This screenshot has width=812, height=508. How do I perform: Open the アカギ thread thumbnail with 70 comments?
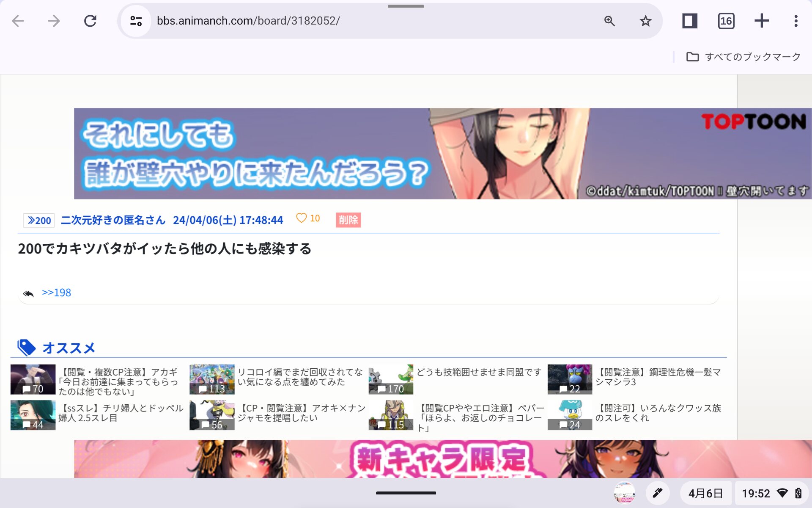[x=33, y=379]
